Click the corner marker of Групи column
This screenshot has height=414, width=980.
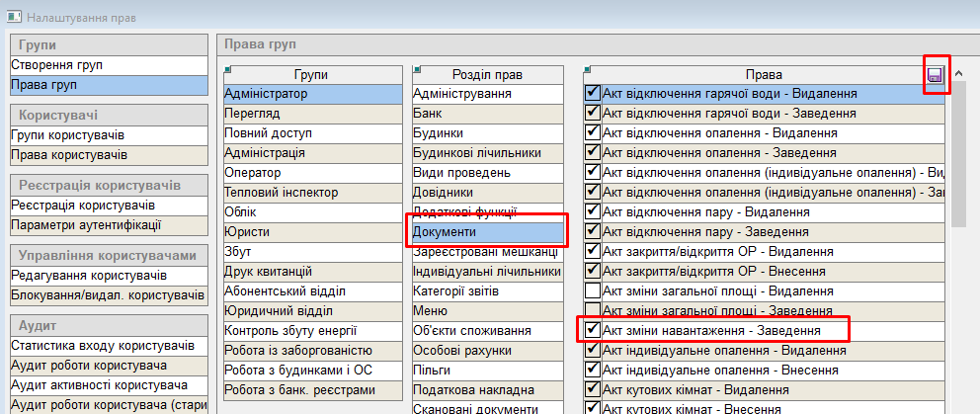tap(227, 68)
